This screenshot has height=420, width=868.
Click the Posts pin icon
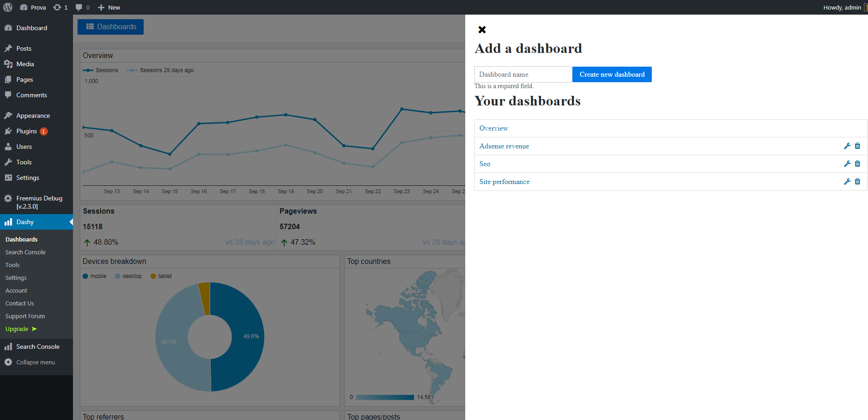click(x=8, y=48)
